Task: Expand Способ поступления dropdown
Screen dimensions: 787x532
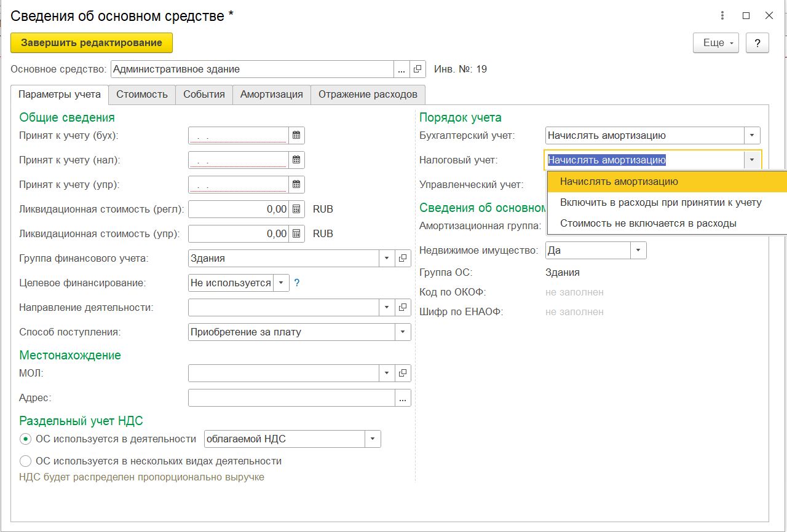Action: point(403,332)
